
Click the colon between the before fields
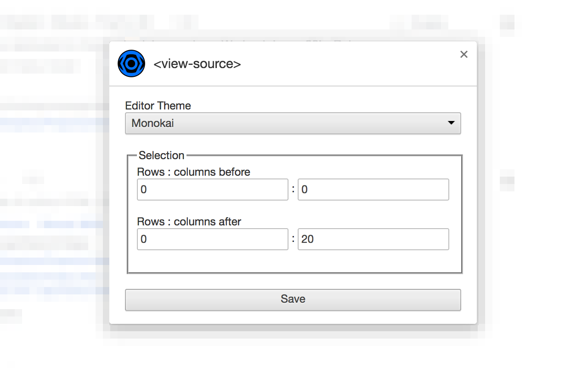coord(293,190)
